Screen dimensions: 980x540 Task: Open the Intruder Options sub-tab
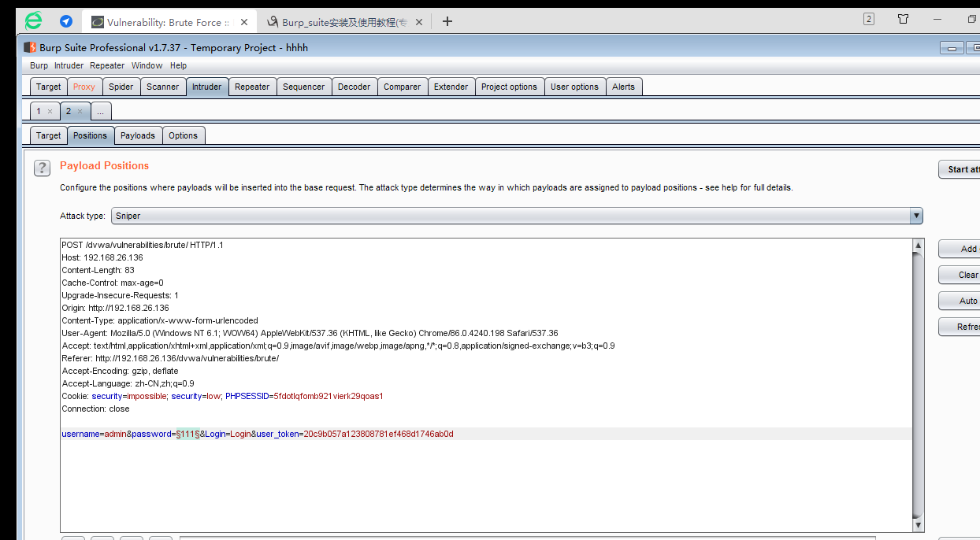(x=184, y=135)
